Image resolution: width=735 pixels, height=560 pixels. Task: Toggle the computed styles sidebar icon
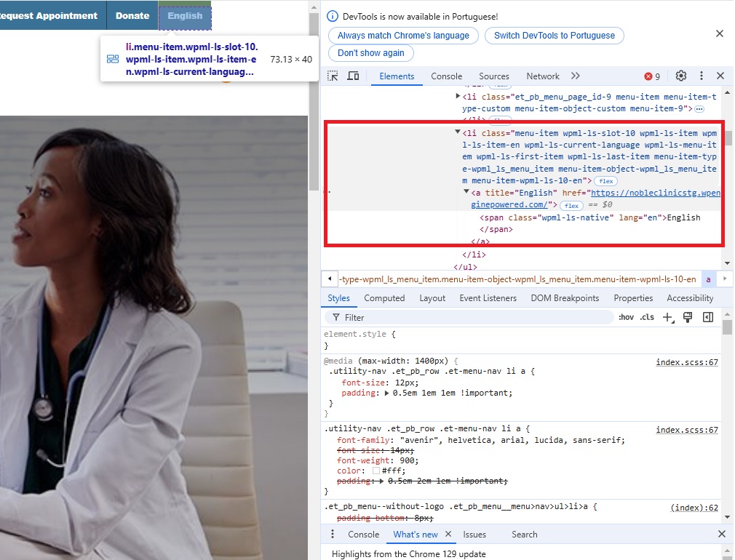tap(708, 317)
